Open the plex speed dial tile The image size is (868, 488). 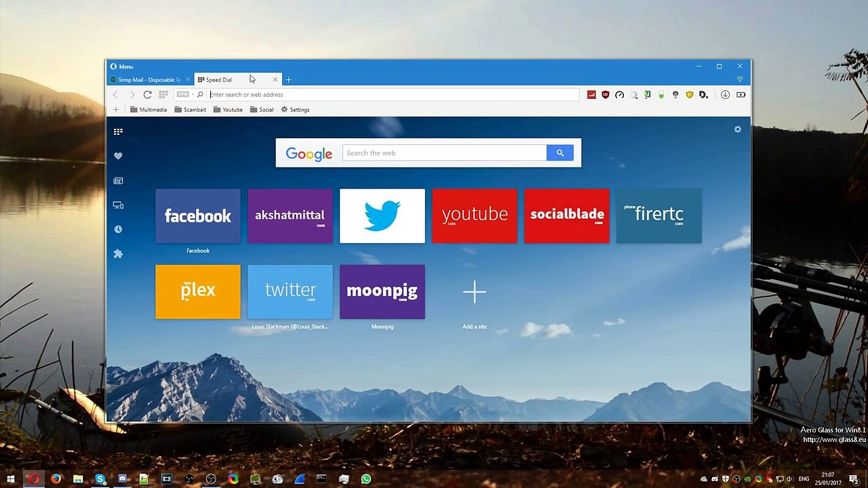198,292
